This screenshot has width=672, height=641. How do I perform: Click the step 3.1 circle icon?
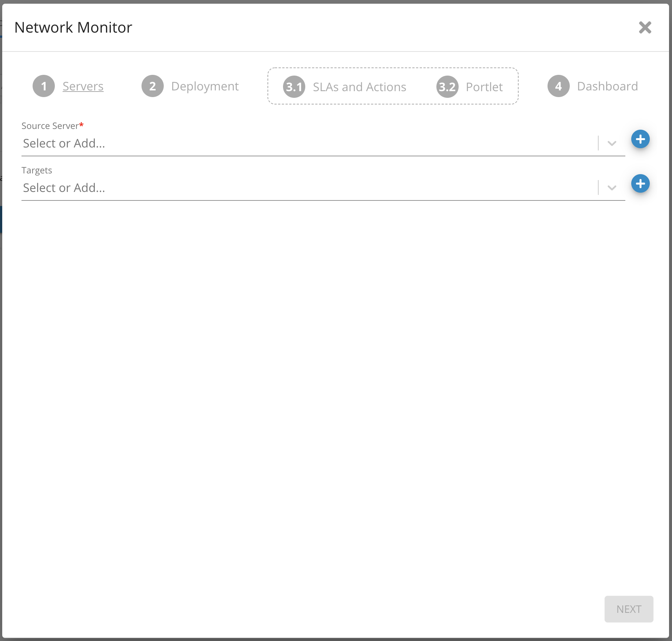294,87
